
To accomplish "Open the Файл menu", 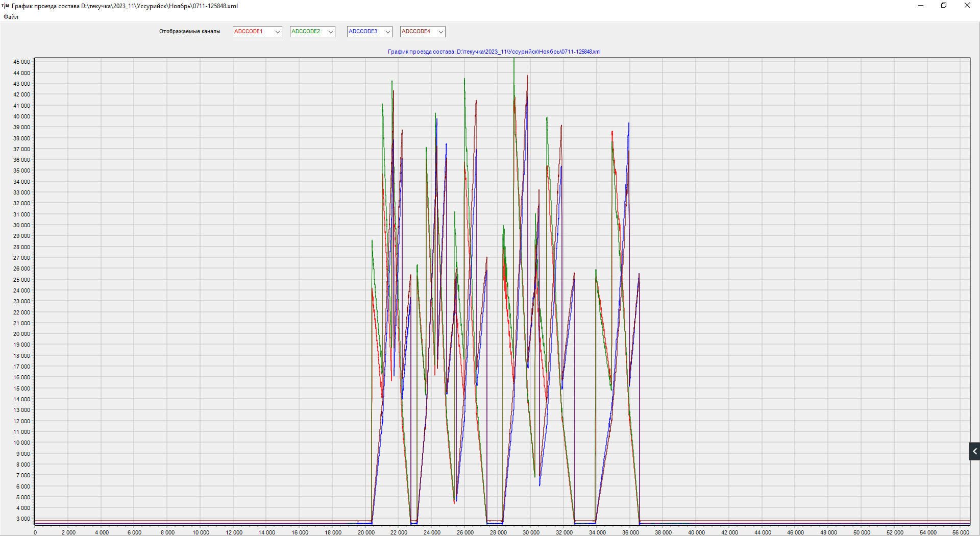I will (x=11, y=17).
